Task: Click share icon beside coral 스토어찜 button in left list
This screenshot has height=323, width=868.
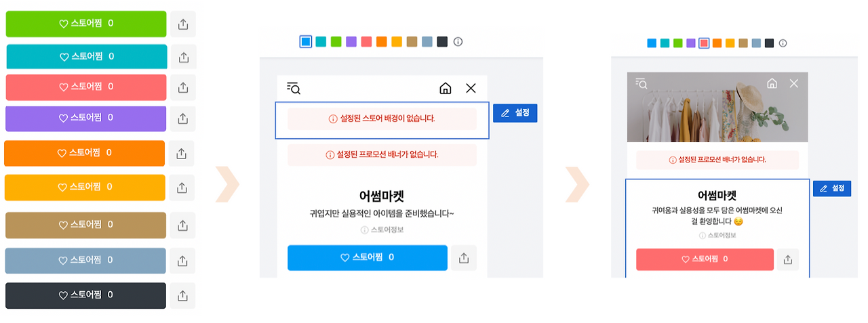Action: (x=182, y=87)
